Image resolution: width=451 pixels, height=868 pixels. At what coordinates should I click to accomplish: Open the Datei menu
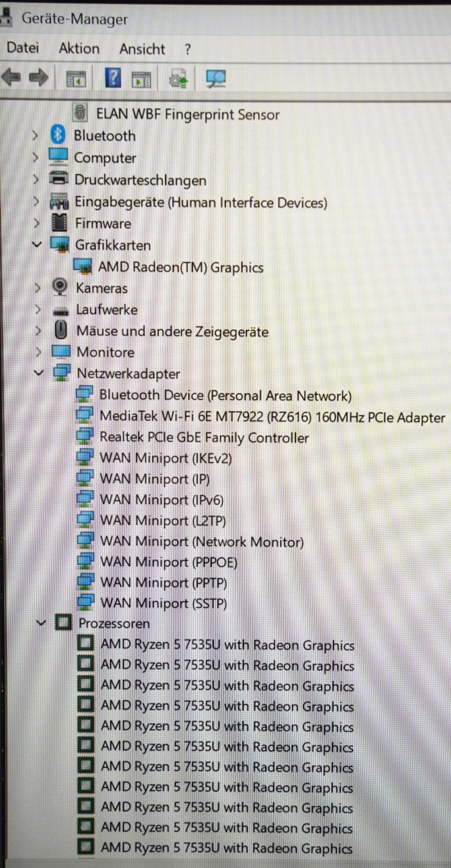click(23, 48)
